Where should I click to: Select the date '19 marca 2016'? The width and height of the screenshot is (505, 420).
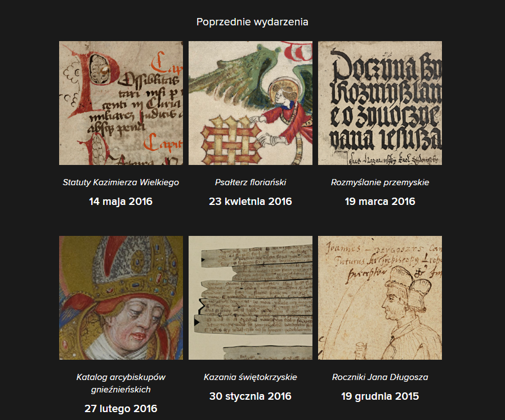[380, 202]
